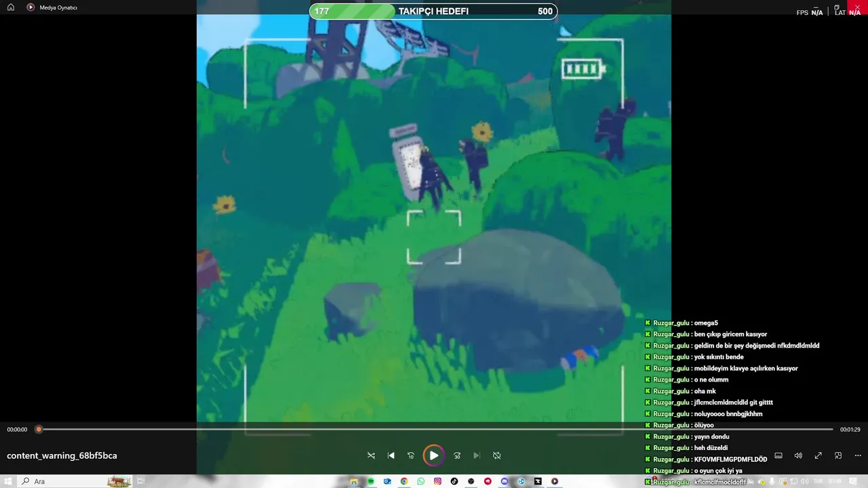The height and width of the screenshot is (488, 868).
Task: Click chat message 'o oyun çok iyi ya'
Action: click(x=718, y=470)
